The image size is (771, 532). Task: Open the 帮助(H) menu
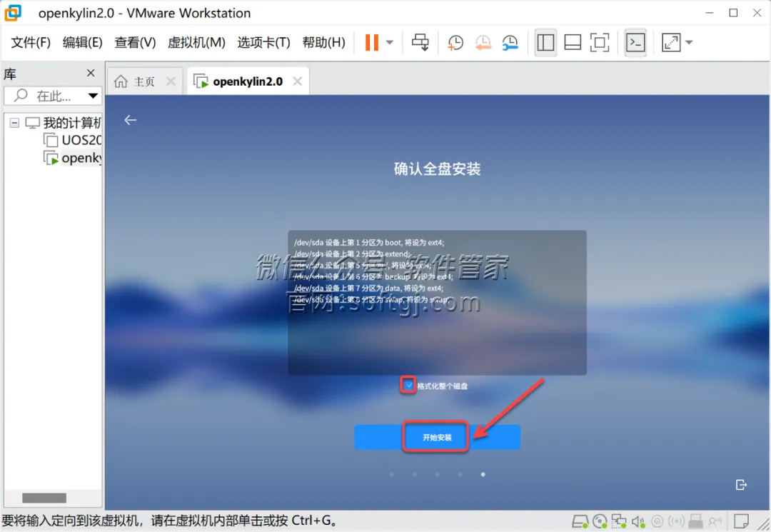click(x=323, y=43)
